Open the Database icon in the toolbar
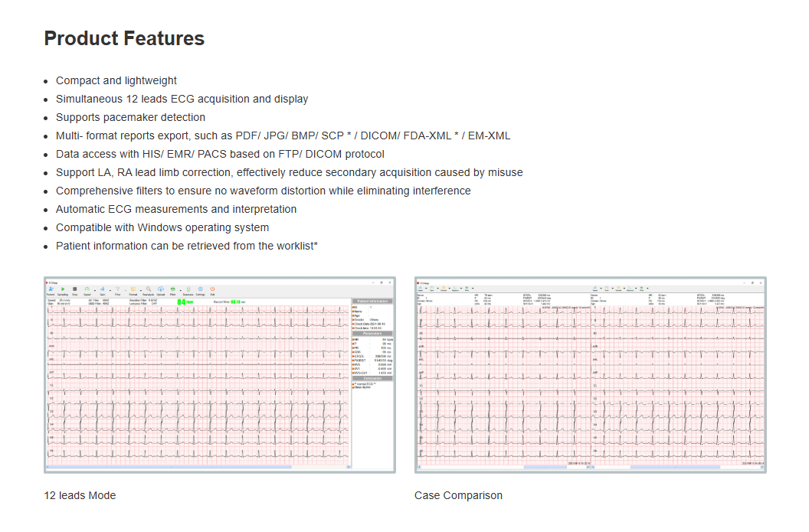This screenshot has width=809, height=532. point(188,289)
